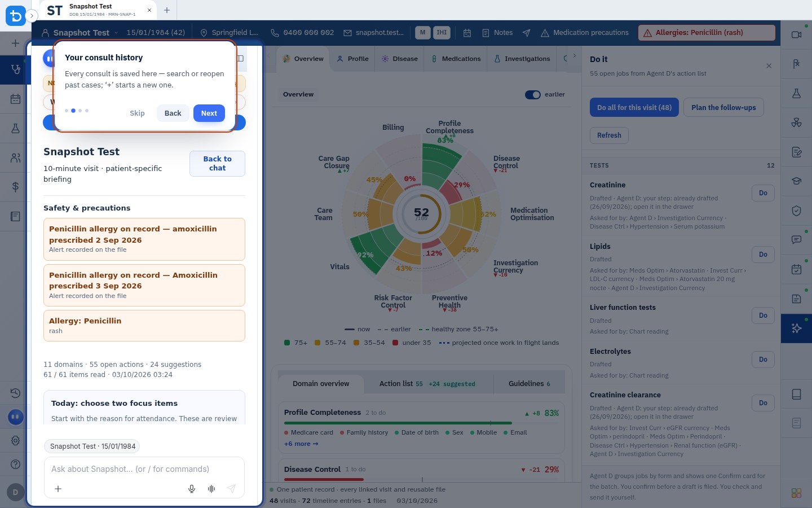Screen dimensions: 812x508
Task: Toggle the M gender badge in header
Action: coord(422,33)
